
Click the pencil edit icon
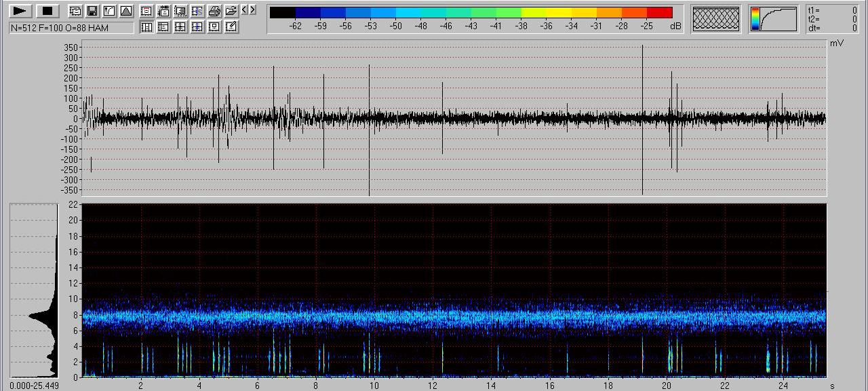coord(231,26)
